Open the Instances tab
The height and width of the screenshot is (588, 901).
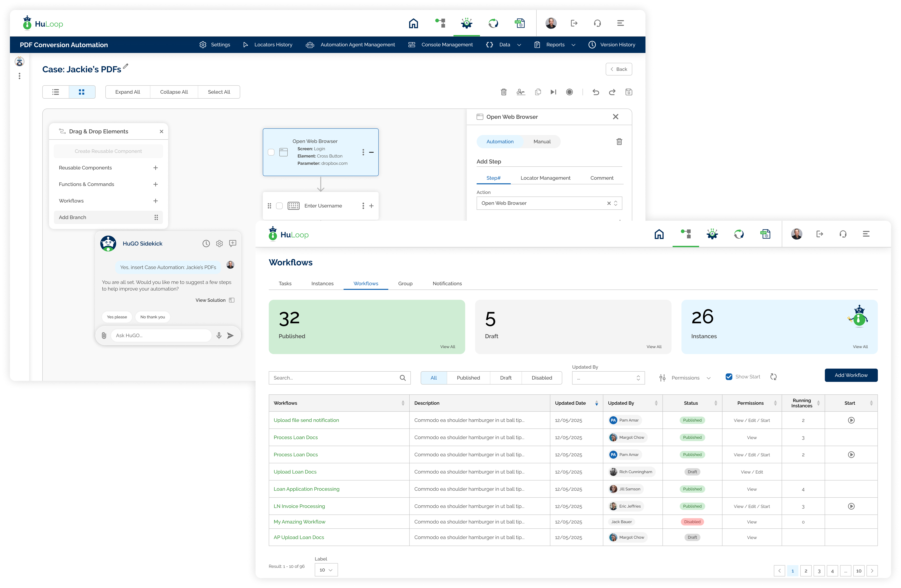(322, 284)
